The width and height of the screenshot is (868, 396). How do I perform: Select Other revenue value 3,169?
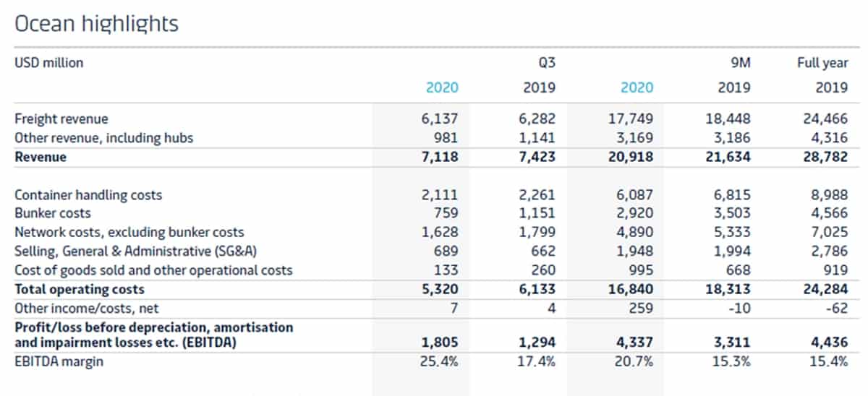634,137
